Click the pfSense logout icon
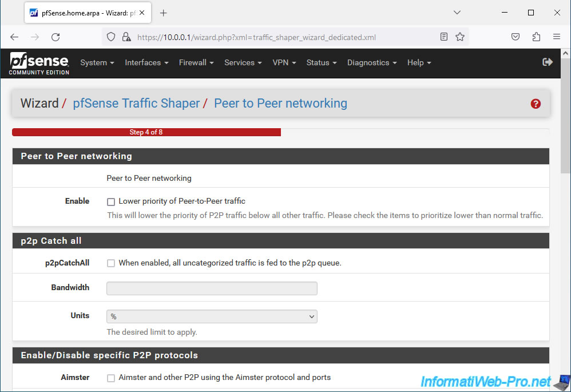This screenshot has height=392, width=571. point(548,62)
